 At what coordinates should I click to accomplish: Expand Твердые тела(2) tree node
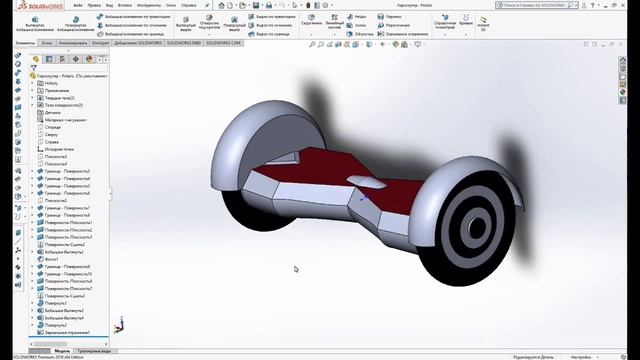coord(33,98)
